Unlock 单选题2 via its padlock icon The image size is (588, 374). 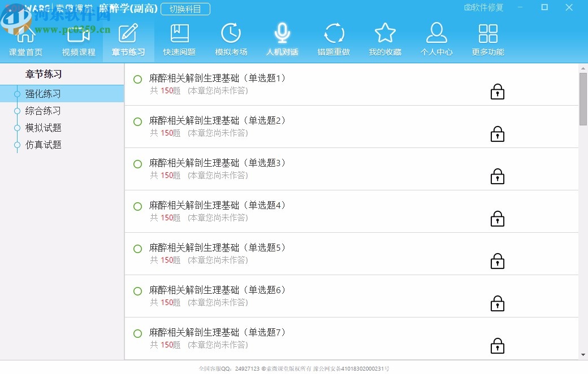[497, 134]
